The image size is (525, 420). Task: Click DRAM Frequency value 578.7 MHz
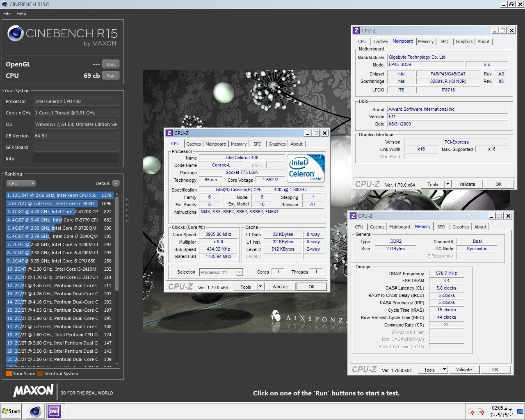coord(446,273)
